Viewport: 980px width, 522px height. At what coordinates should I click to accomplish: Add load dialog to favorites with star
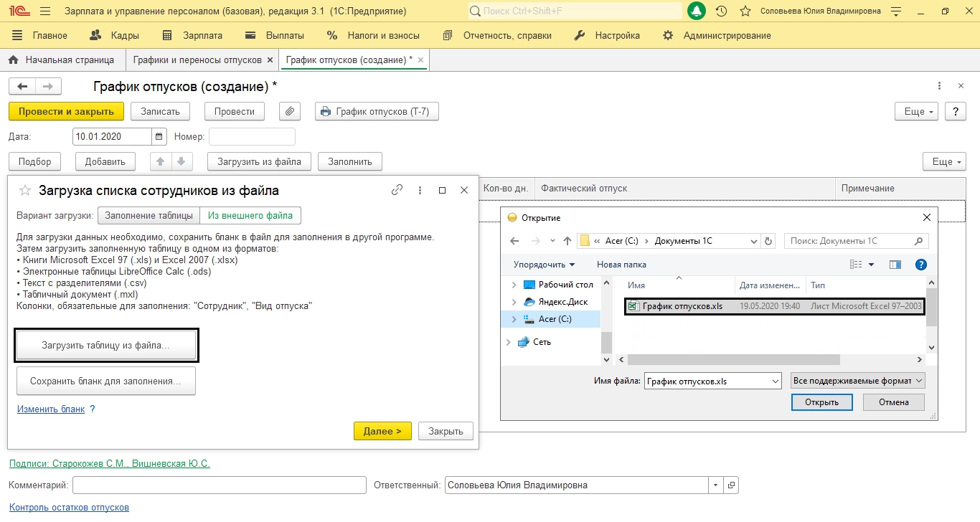(x=25, y=191)
